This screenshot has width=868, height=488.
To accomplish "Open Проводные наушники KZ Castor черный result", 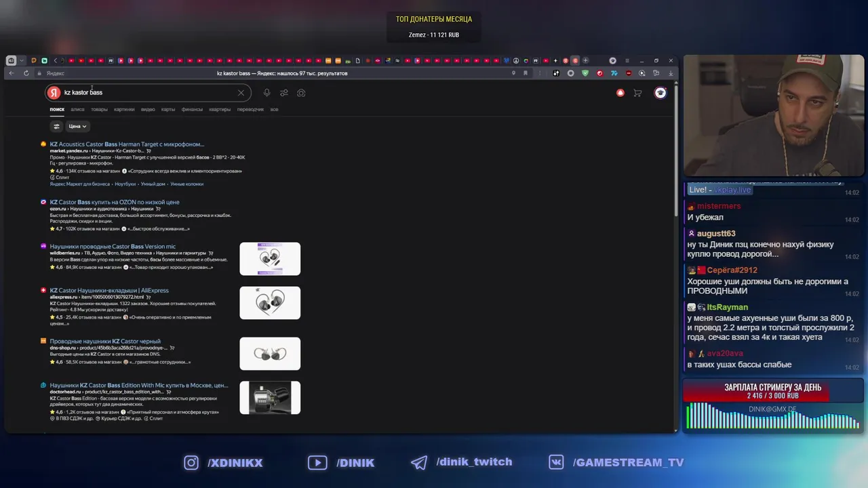I will [105, 341].
